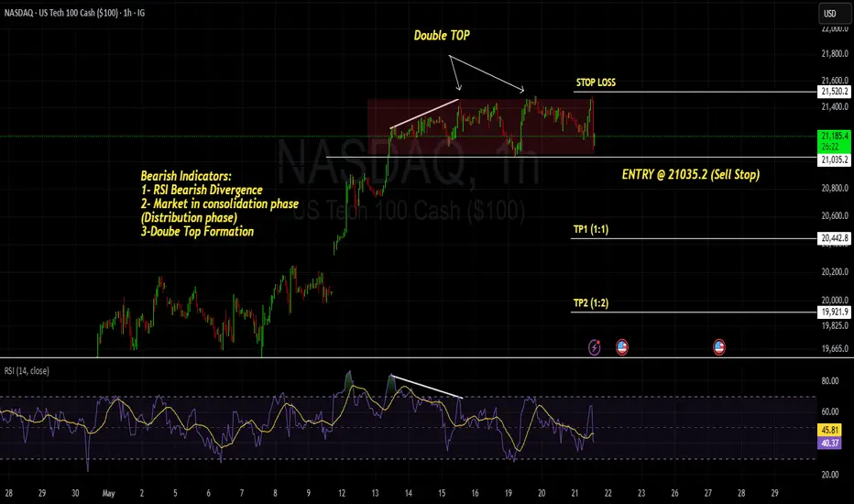Click the 19,921.9 TP2 price label
The width and height of the screenshot is (854, 504).
(x=835, y=312)
